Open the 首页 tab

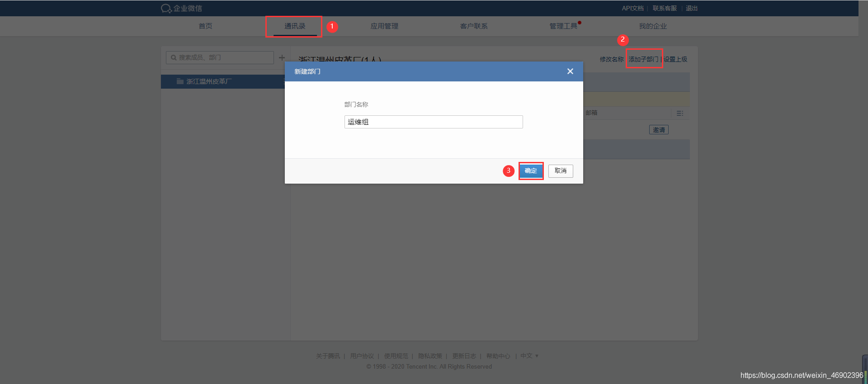click(x=205, y=26)
